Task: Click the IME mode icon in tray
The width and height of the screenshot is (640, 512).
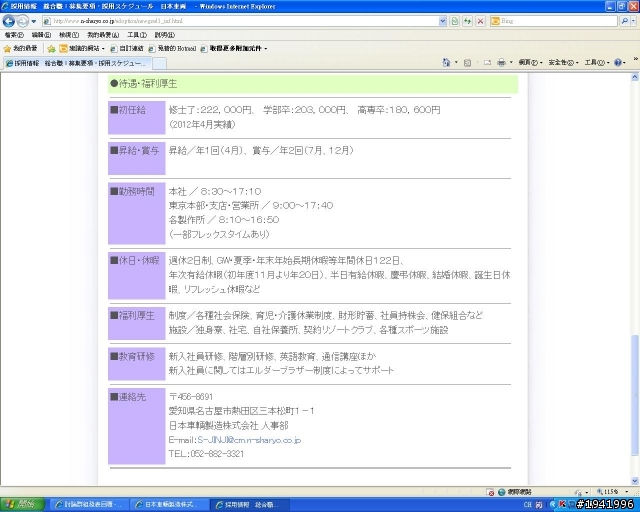Action: (x=539, y=505)
